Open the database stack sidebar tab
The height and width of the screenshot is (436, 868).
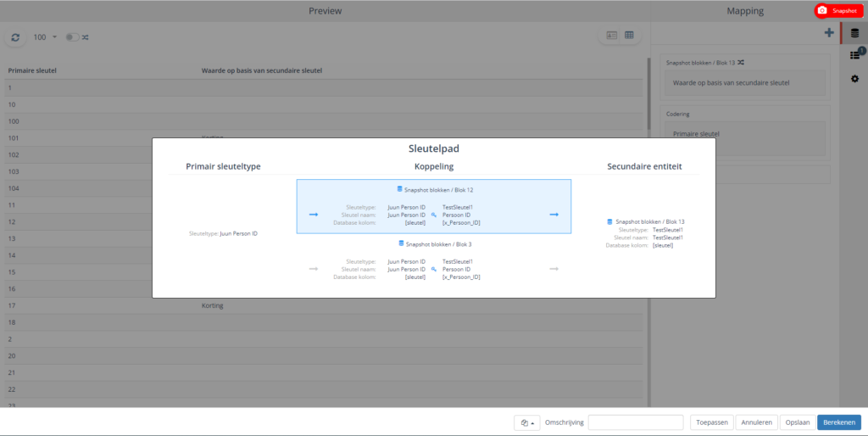854,33
